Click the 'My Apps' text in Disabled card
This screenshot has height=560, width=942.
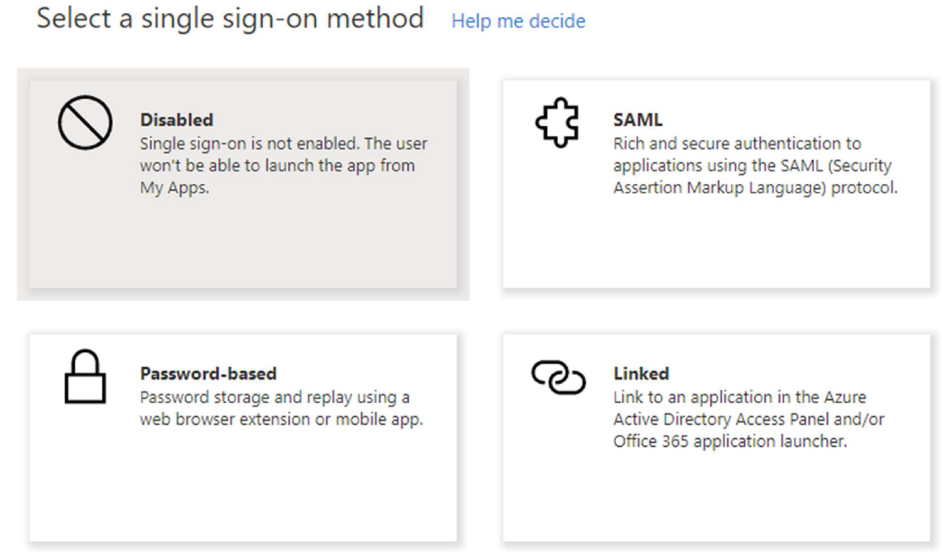point(173,188)
